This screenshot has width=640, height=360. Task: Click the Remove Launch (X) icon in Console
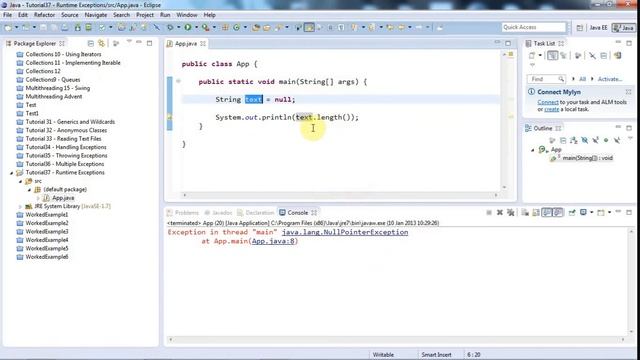click(x=500, y=212)
